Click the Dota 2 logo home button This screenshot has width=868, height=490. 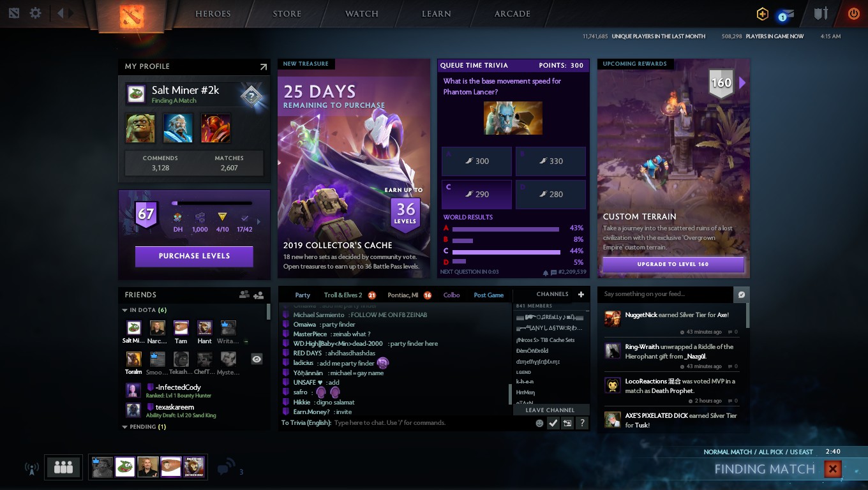[131, 16]
